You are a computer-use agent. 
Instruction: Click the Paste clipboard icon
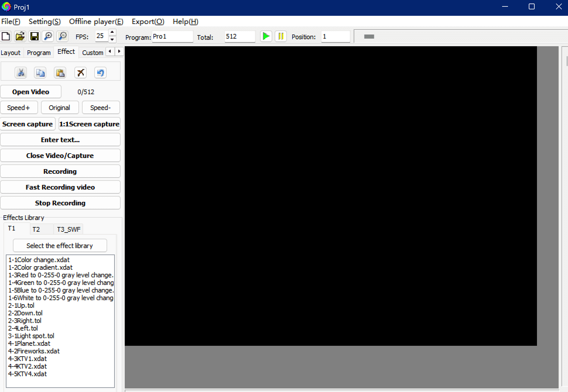(x=60, y=73)
